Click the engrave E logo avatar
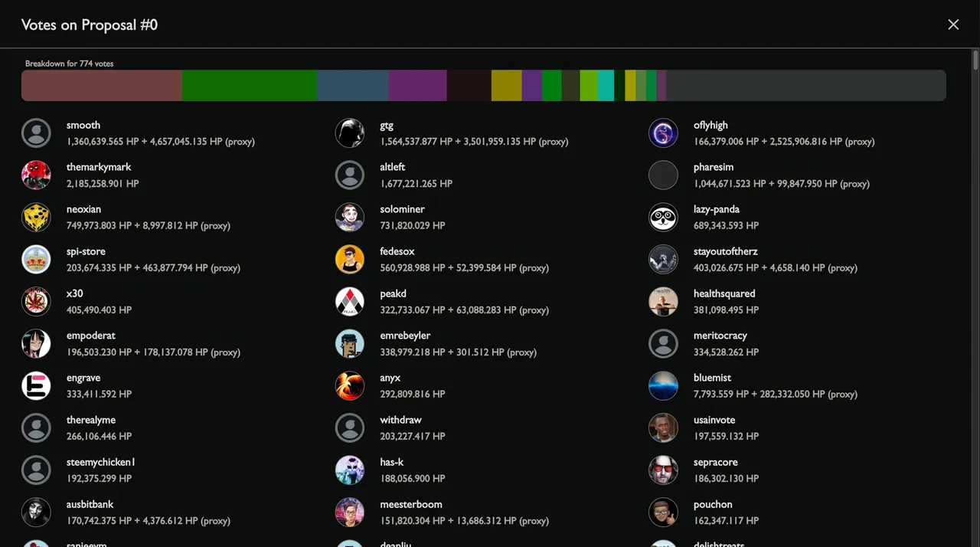The width and height of the screenshot is (980, 547). tap(36, 386)
